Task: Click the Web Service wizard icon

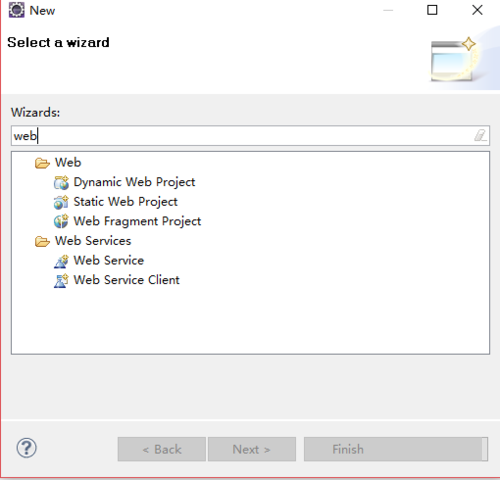Action: [x=61, y=261]
